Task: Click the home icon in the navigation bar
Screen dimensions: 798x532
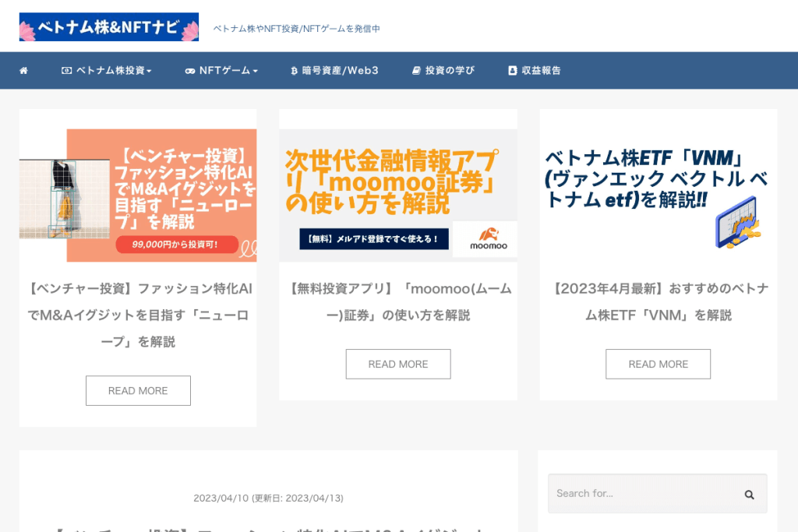Action: tap(23, 71)
